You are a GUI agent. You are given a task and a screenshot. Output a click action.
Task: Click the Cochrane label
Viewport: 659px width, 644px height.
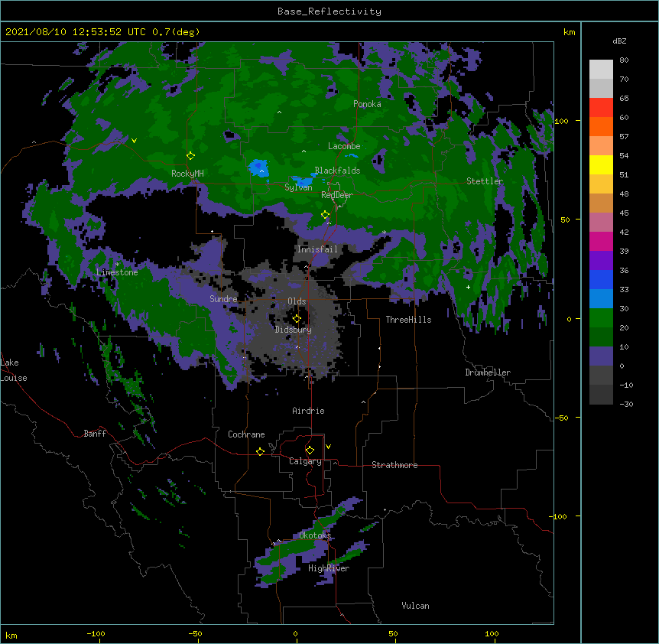(x=246, y=434)
